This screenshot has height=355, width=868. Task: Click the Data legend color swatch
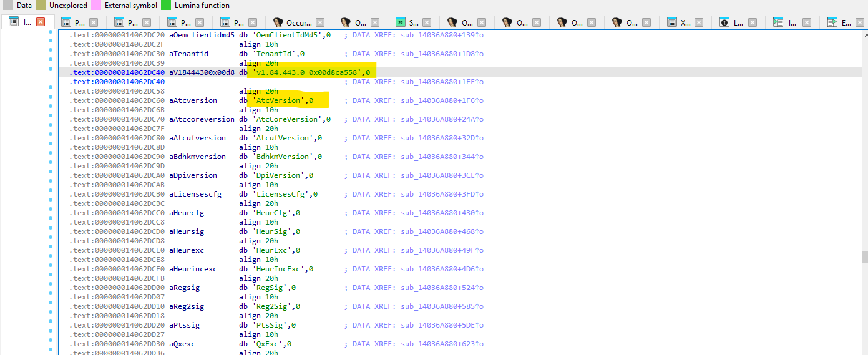[8, 5]
